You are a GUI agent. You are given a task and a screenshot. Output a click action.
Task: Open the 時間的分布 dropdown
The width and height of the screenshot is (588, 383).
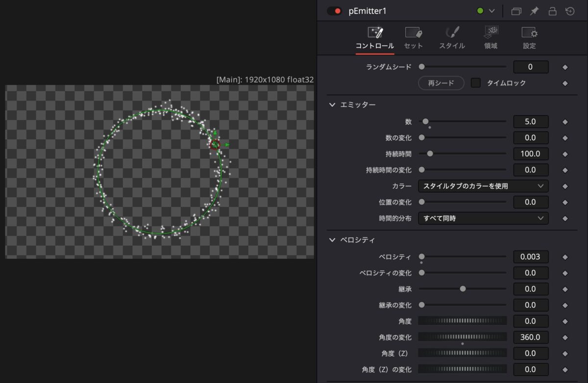click(x=483, y=218)
